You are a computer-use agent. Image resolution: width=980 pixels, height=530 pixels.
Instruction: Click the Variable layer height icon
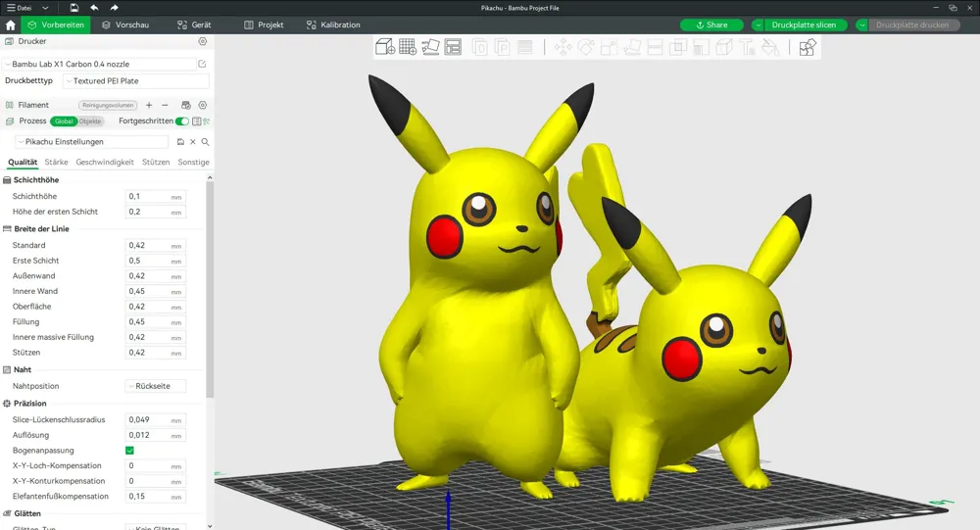click(525, 47)
